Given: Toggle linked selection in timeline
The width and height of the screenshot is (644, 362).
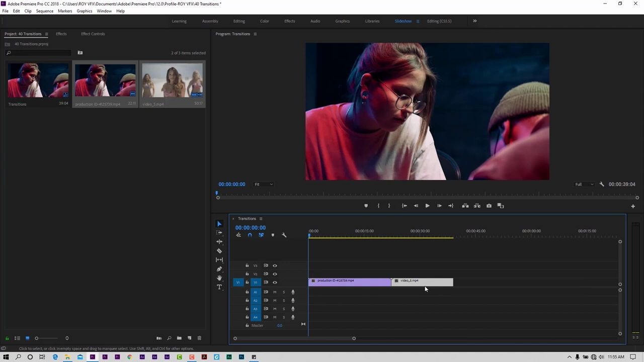Looking at the screenshot, I should [261, 235].
